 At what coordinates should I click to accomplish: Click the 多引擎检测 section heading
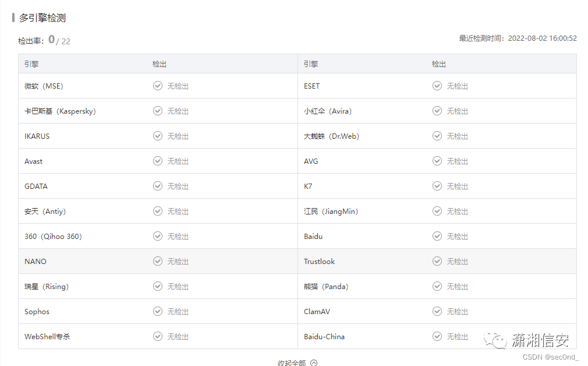[x=42, y=17]
